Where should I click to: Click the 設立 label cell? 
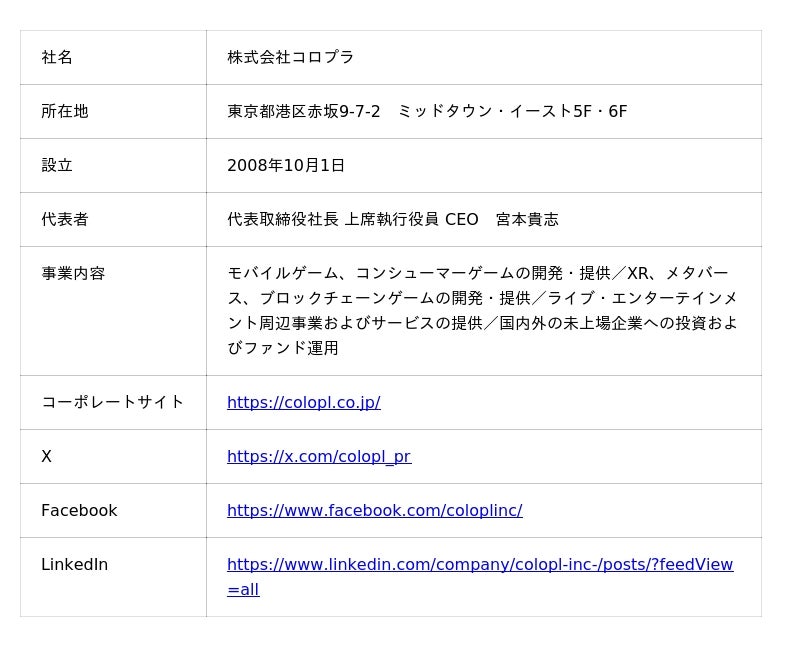coord(57,165)
